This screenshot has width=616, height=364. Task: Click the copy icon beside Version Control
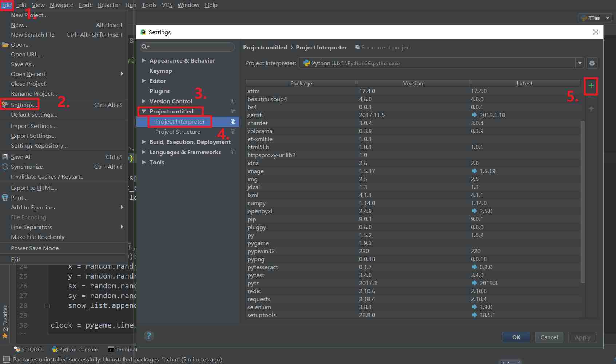(233, 101)
